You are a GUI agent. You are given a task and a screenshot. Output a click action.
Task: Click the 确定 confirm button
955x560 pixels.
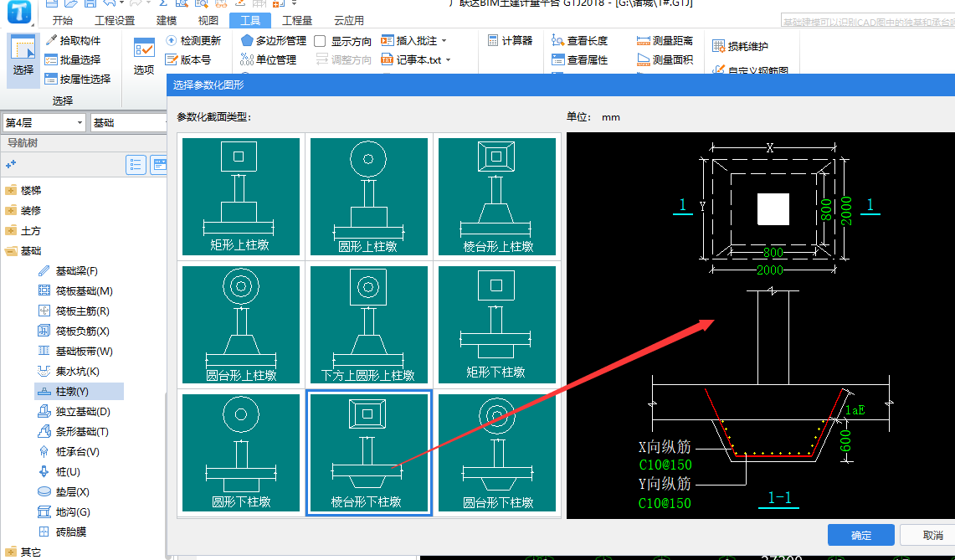(860, 535)
